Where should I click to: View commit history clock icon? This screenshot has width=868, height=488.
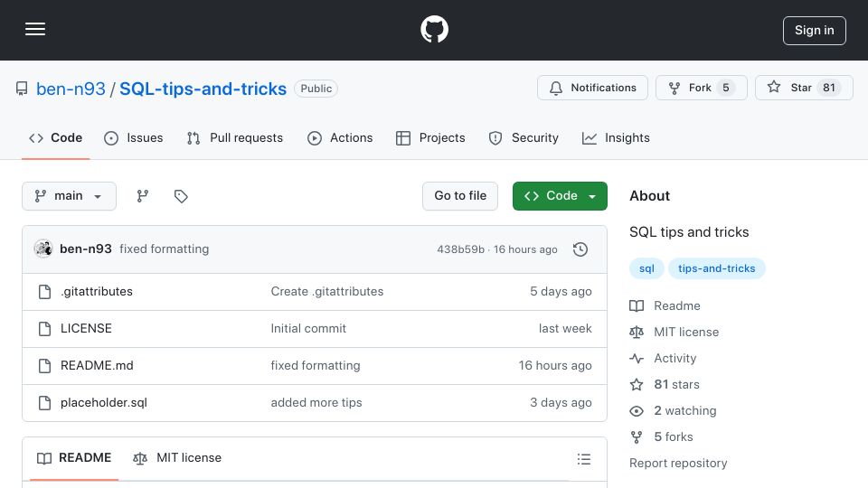[x=580, y=249]
